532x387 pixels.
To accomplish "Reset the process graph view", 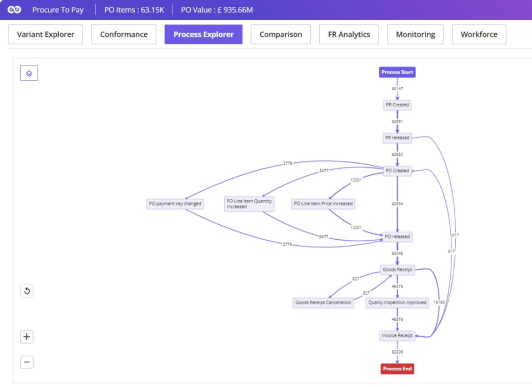I will (x=27, y=291).
